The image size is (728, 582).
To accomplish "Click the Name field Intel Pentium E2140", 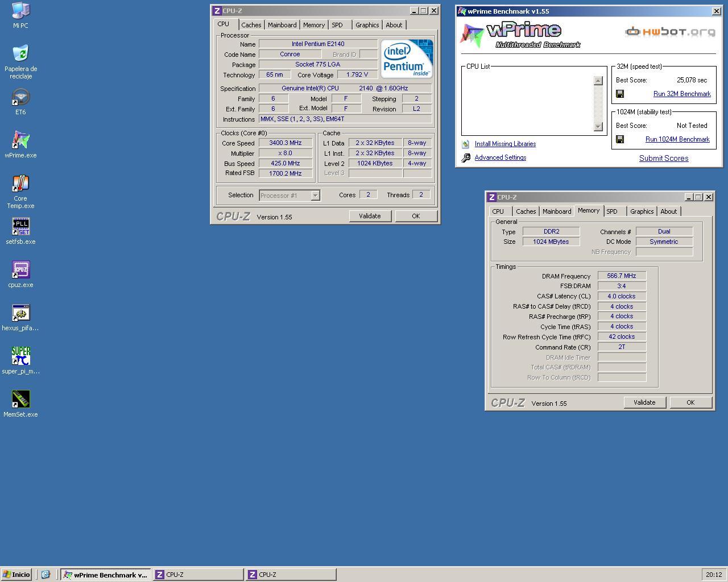I will pyautogui.click(x=318, y=44).
